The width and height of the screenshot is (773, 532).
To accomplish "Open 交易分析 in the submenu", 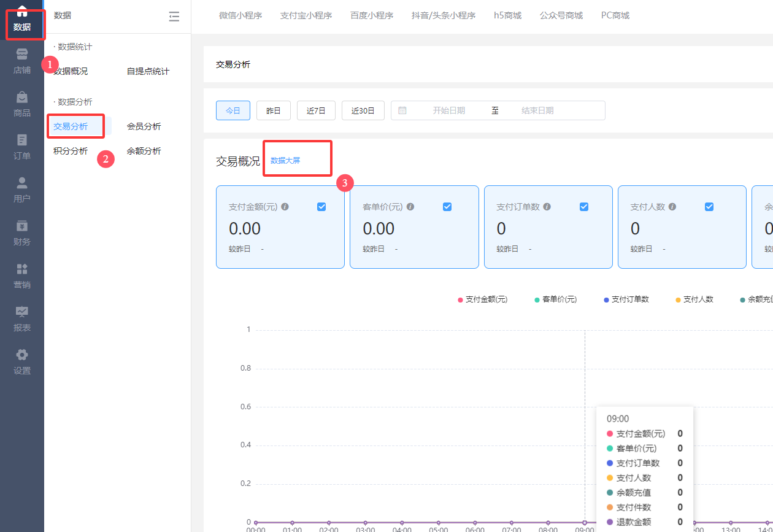I will click(x=71, y=126).
